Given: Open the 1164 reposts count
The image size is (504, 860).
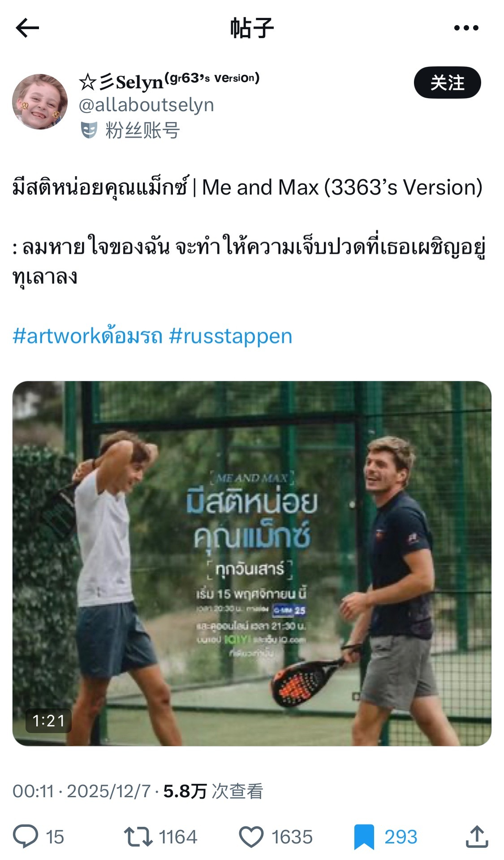Looking at the screenshot, I should (x=178, y=837).
